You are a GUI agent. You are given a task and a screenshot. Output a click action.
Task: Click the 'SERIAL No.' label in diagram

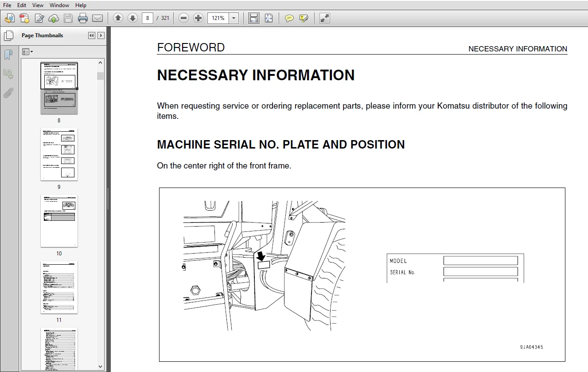[402, 272]
